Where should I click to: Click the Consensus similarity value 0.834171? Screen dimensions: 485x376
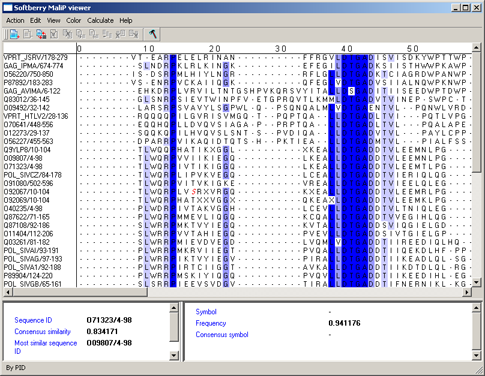coord(102,331)
